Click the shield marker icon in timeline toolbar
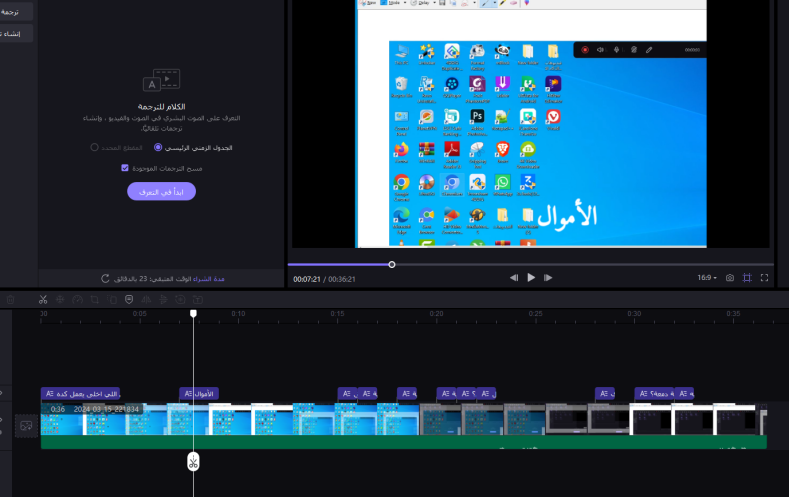789x497 pixels. click(x=129, y=300)
